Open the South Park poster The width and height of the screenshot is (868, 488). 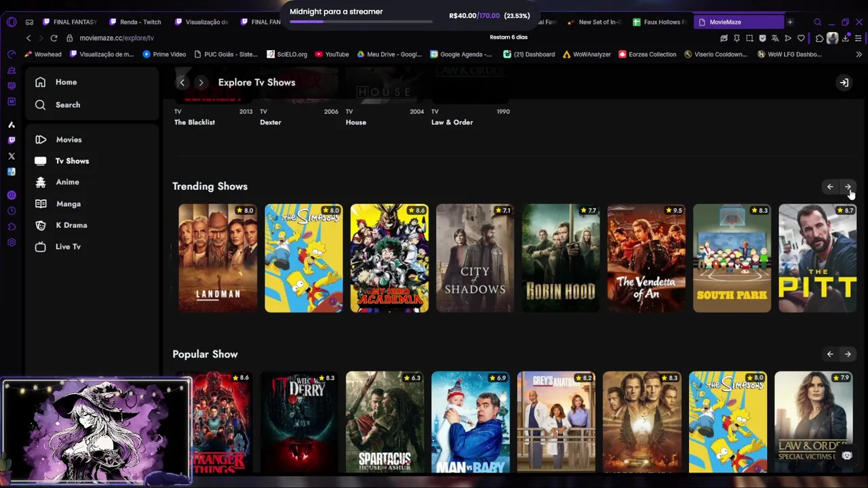[732, 258]
